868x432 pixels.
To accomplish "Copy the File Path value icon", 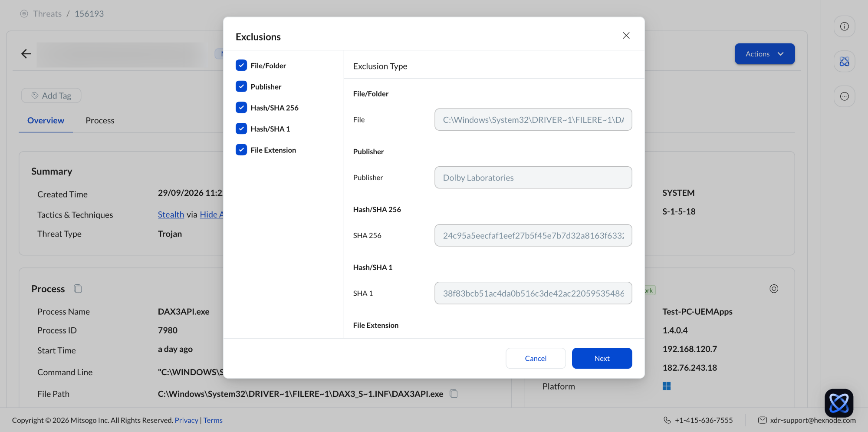I will tap(454, 394).
